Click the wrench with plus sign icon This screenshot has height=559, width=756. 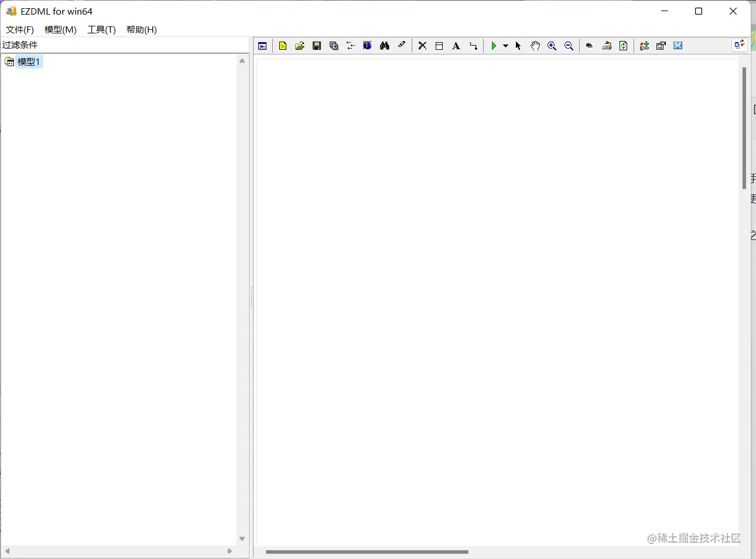(x=644, y=46)
